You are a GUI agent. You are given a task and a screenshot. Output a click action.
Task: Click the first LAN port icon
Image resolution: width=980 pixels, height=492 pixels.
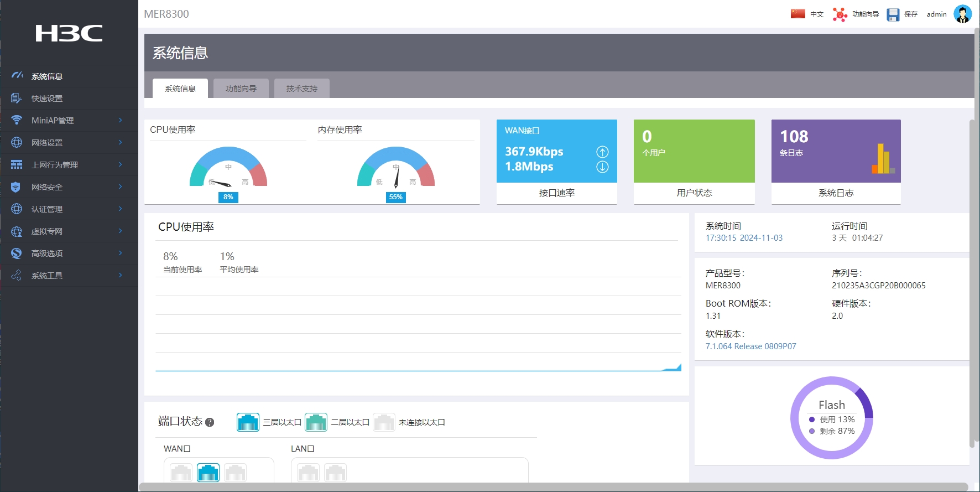pyautogui.click(x=308, y=473)
